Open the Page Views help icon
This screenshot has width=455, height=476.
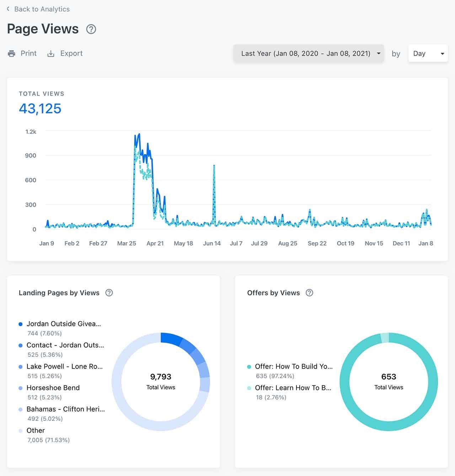91,29
